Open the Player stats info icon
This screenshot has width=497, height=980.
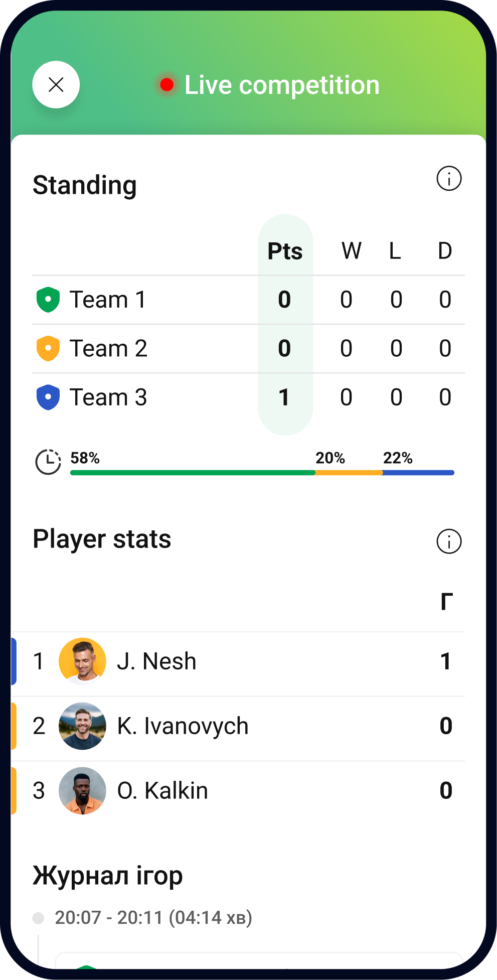point(449,541)
